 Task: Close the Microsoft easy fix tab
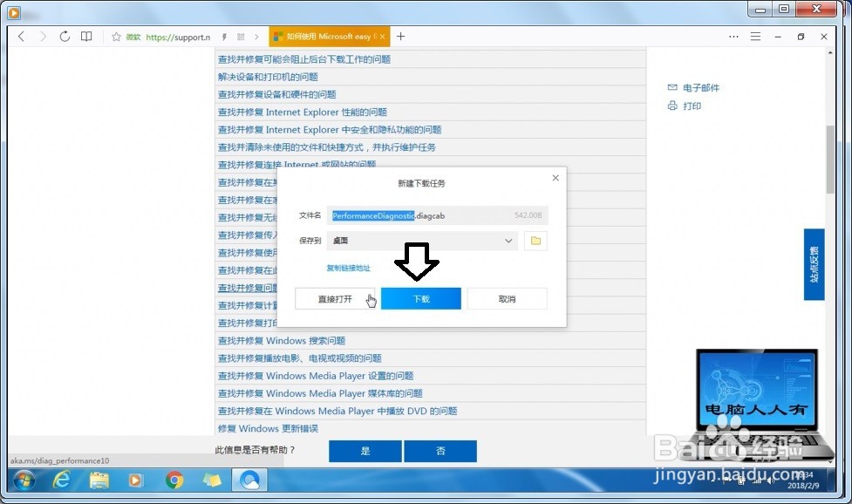tap(383, 37)
